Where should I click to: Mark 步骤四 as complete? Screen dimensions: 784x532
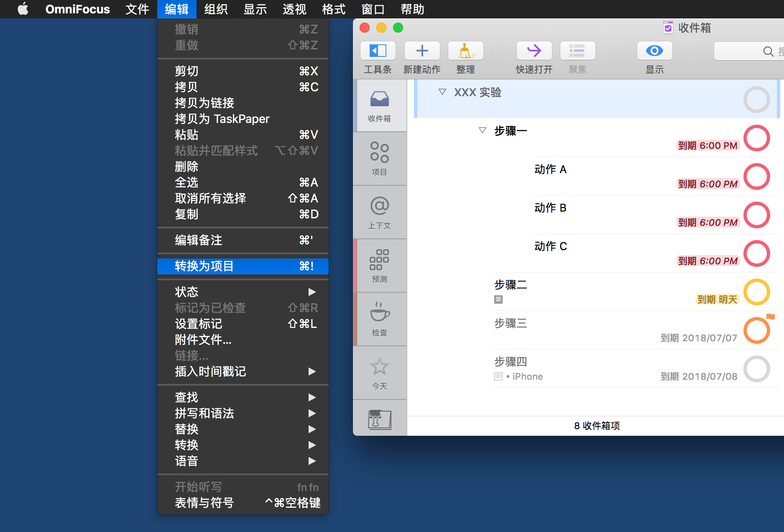(756, 369)
